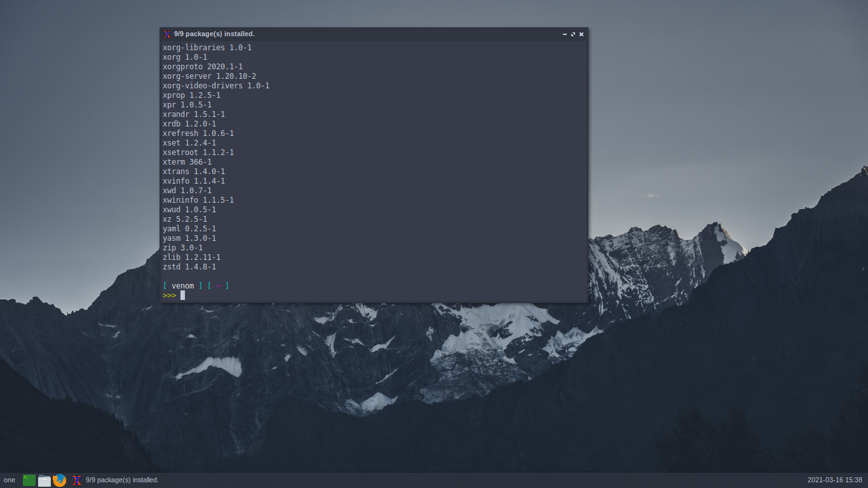Click the 'xpr 1.0.5-1' line
This screenshot has width=868, height=488.
187,105
